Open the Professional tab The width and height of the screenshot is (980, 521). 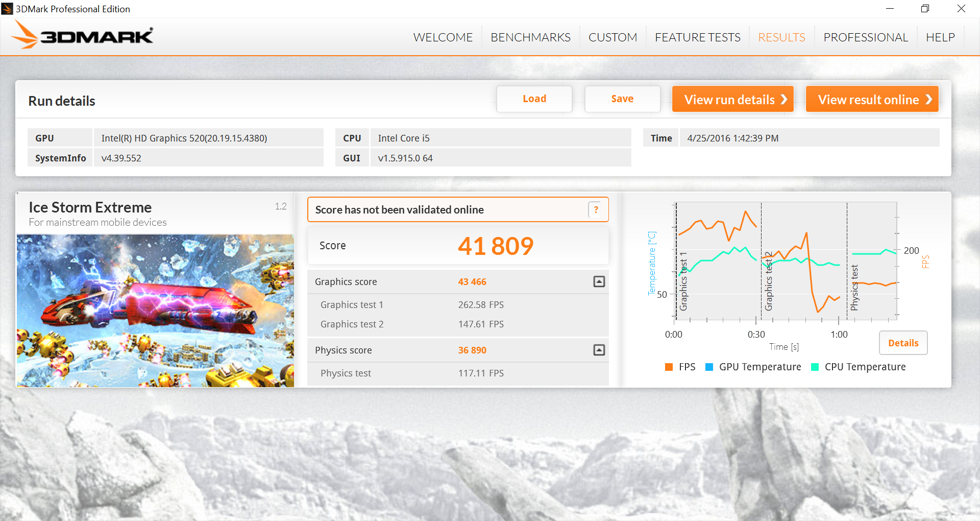pos(866,37)
